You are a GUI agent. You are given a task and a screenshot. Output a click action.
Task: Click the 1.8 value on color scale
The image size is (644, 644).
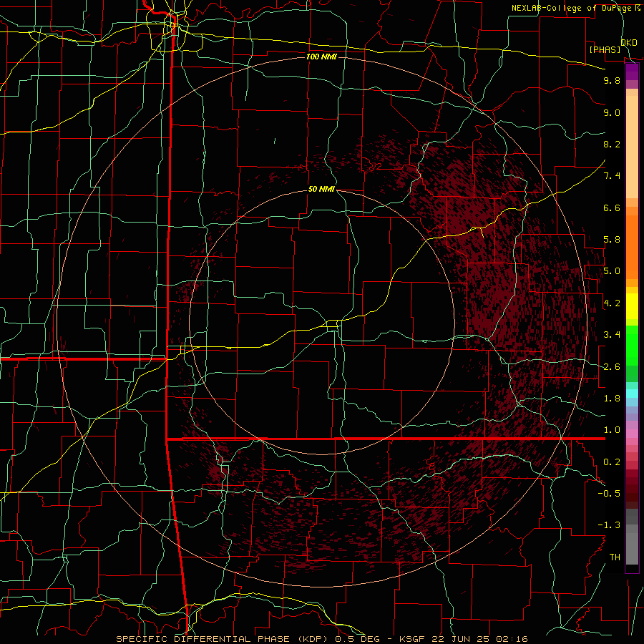pyautogui.click(x=612, y=399)
